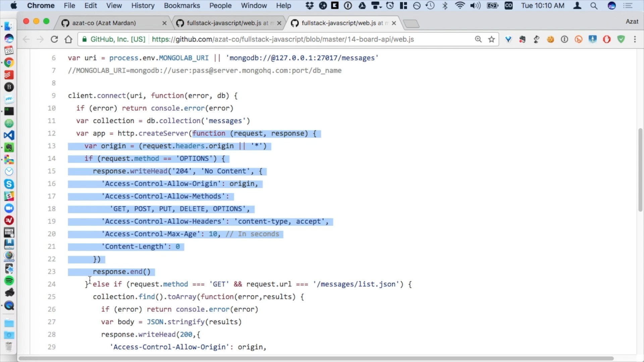This screenshot has width=644, height=362.
Task: Click line number 9
Action: pos(54,96)
